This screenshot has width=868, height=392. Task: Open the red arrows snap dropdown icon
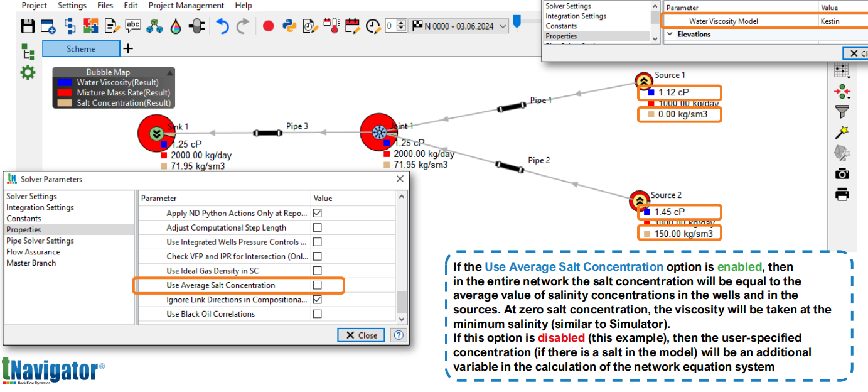pyautogui.click(x=842, y=92)
